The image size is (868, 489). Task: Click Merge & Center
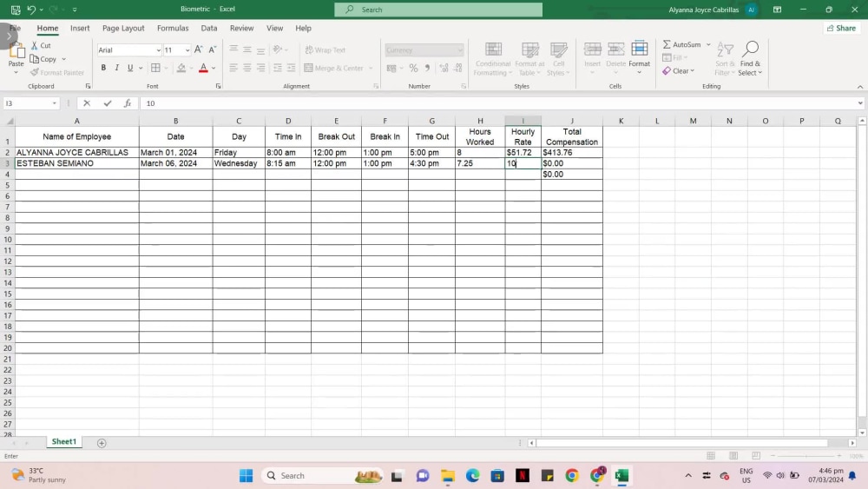pyautogui.click(x=334, y=68)
